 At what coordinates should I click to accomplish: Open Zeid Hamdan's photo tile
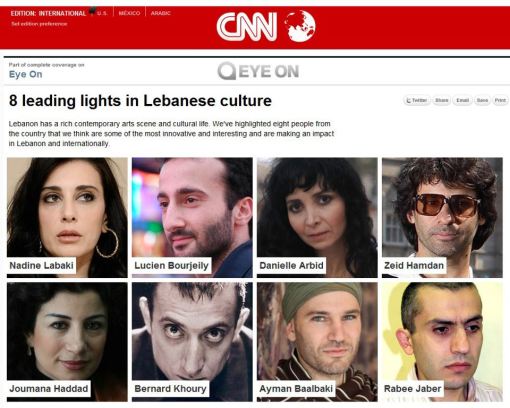(x=442, y=217)
